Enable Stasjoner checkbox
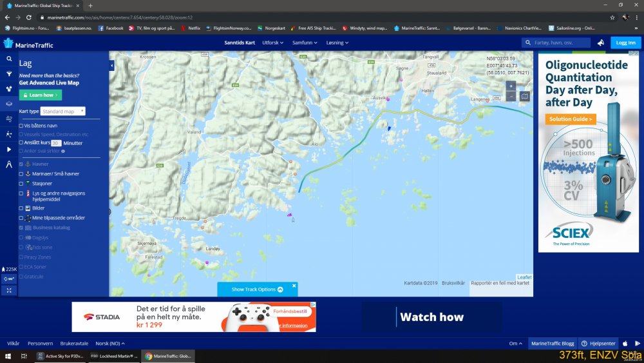644x363 pixels. (21, 184)
